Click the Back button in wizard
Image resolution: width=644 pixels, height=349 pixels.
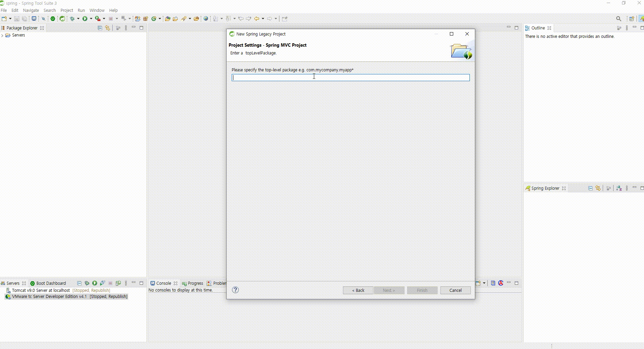(x=358, y=290)
